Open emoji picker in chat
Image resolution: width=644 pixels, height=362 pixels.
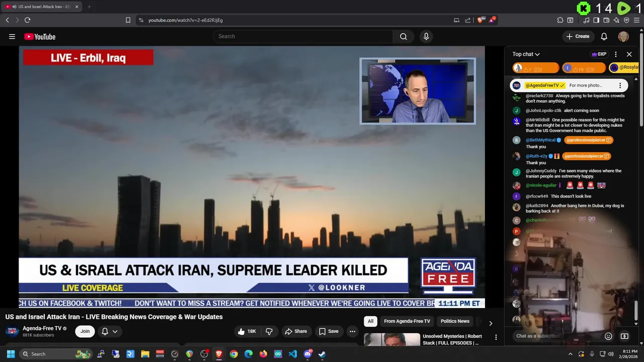coord(608,336)
